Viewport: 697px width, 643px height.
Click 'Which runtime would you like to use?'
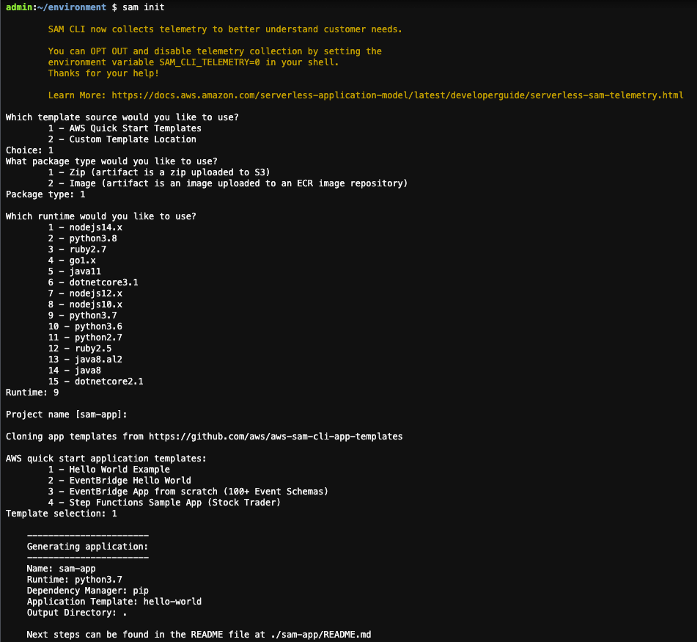click(x=100, y=216)
